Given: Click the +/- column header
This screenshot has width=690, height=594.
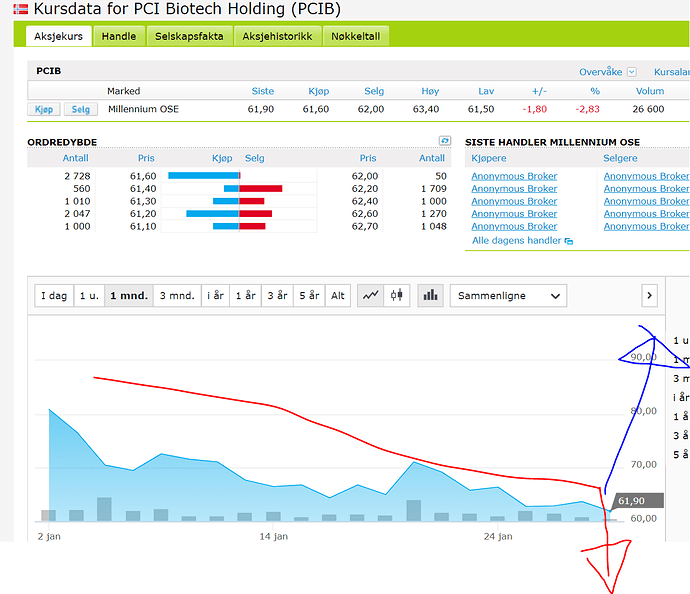Looking at the screenshot, I should [539, 91].
